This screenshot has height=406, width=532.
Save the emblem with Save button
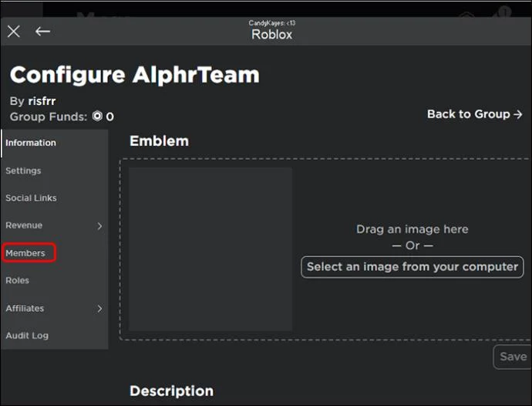513,357
